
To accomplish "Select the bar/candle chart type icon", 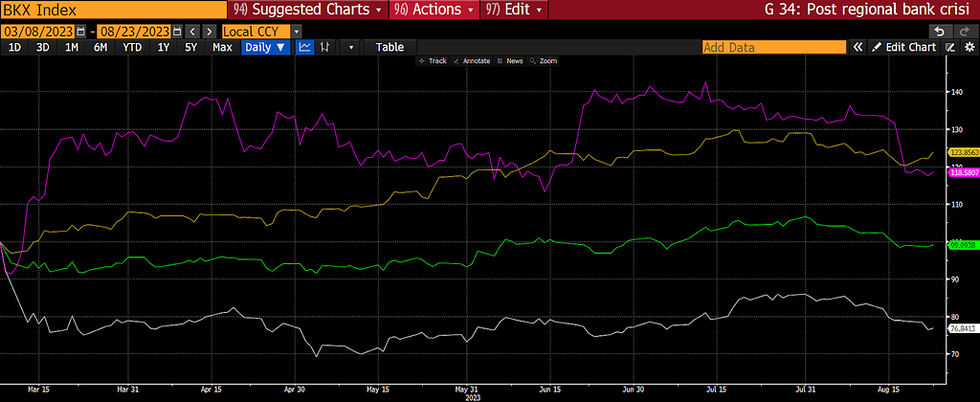I will tap(325, 47).
